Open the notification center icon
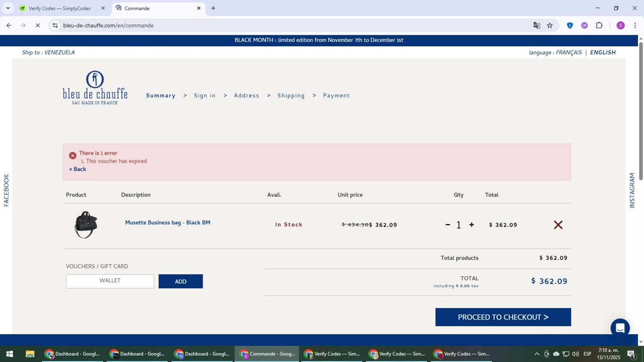 click(631, 354)
